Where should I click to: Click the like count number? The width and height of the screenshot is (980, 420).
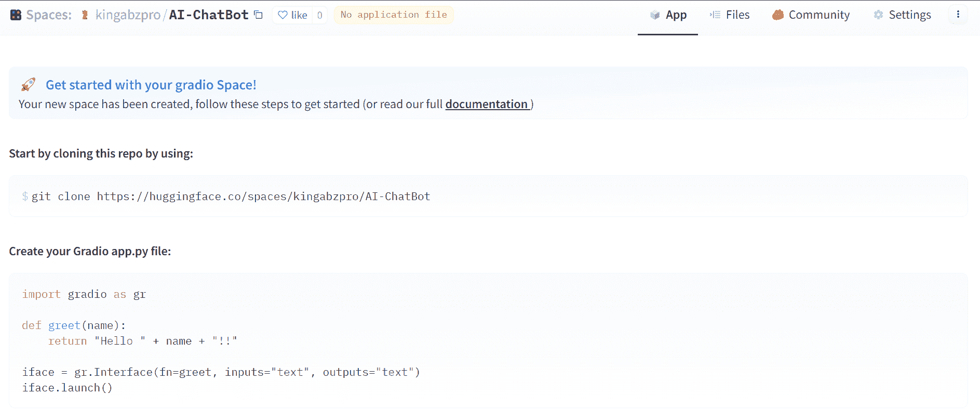[x=320, y=16]
